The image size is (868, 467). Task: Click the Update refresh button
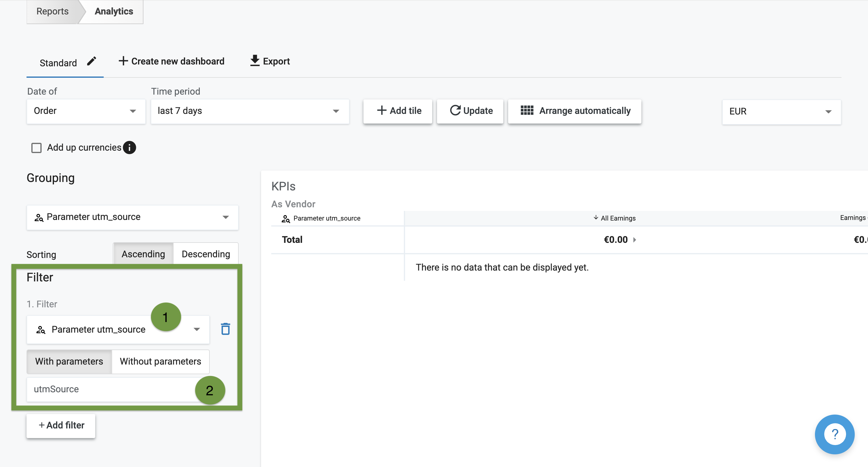[x=470, y=111]
